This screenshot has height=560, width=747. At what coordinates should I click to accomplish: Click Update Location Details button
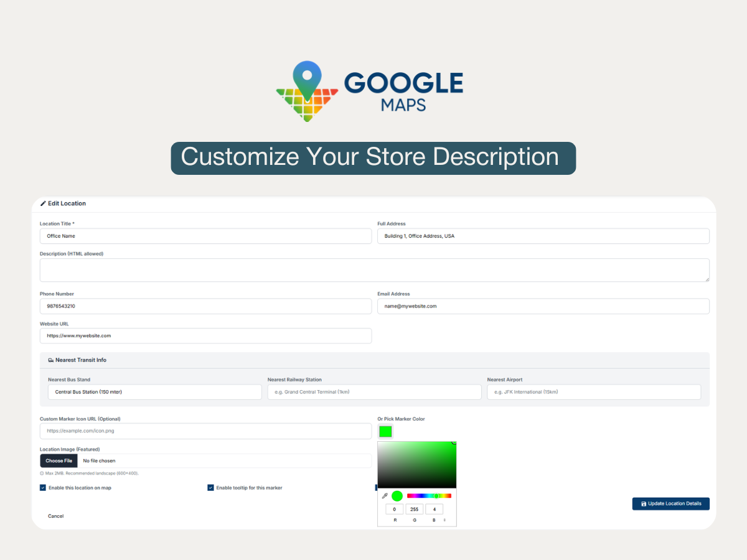(670, 503)
